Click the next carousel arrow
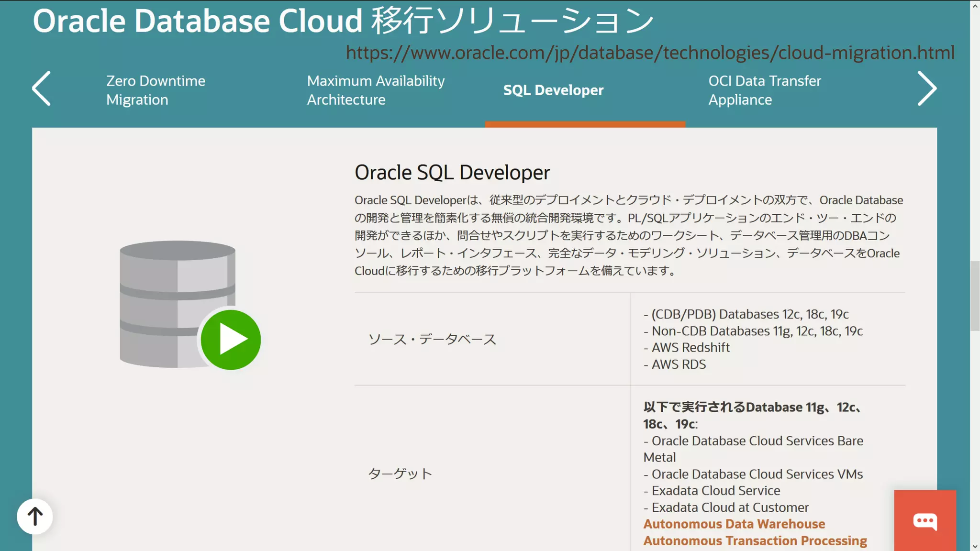980x551 pixels. tap(927, 88)
